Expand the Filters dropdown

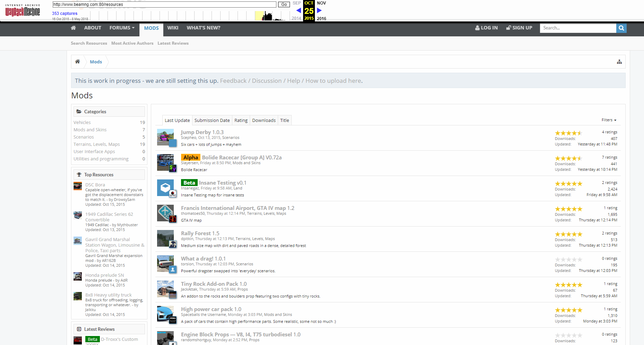tap(609, 120)
